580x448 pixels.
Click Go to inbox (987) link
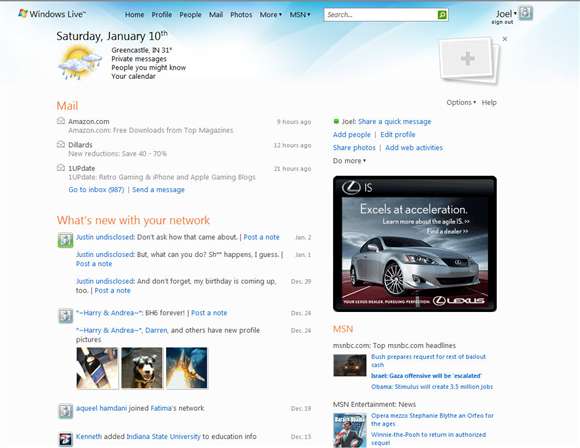click(x=96, y=189)
